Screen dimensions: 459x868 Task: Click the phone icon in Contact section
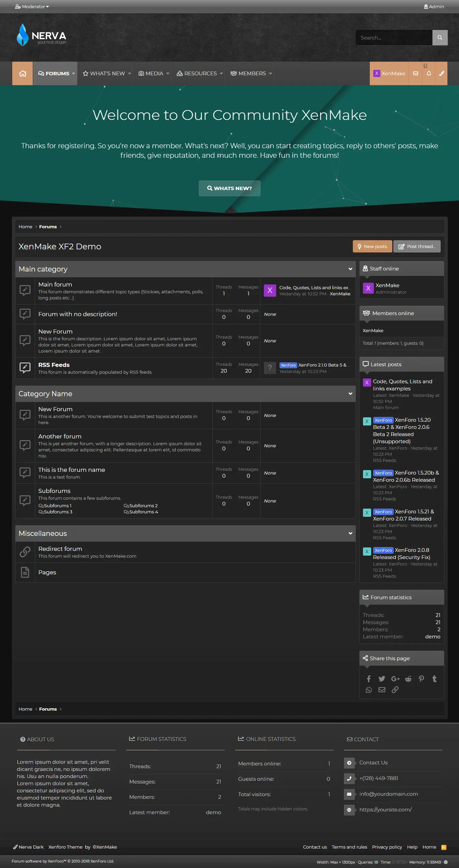(x=349, y=778)
